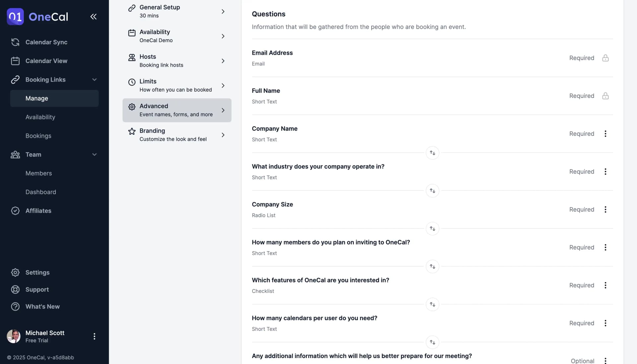Open Calendar View from sidebar
This screenshot has height=364, width=637.
46,61
